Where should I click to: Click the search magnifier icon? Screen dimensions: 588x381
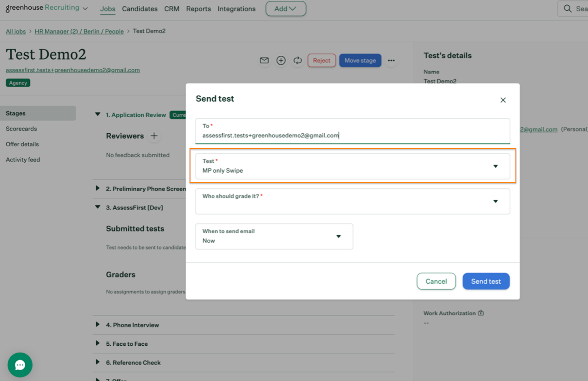coord(567,8)
